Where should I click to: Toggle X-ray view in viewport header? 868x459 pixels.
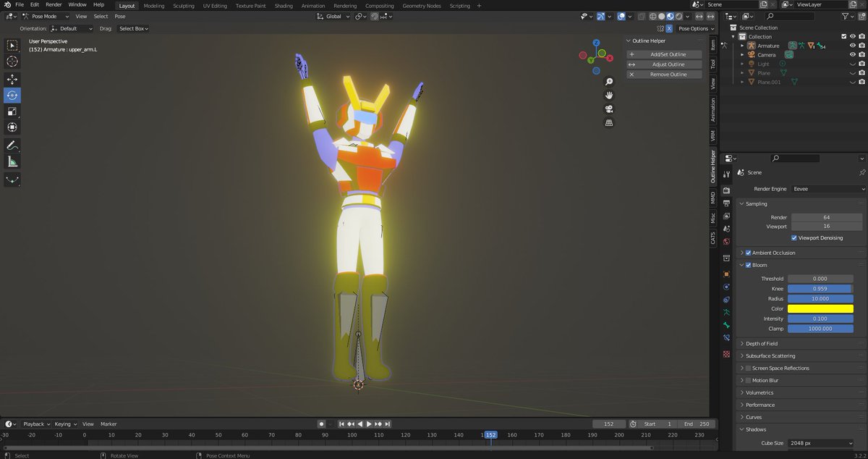pyautogui.click(x=640, y=16)
